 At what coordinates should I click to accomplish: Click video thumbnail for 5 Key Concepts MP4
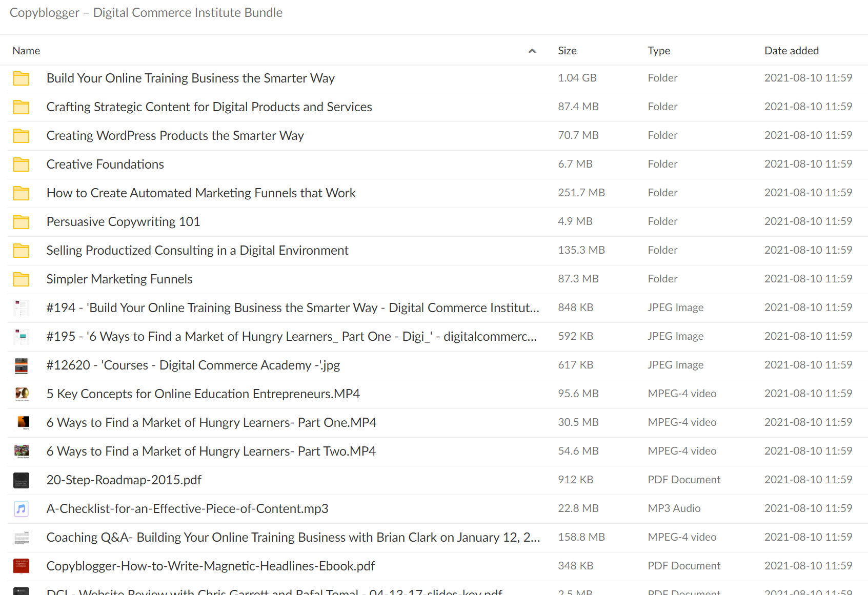coord(21,394)
